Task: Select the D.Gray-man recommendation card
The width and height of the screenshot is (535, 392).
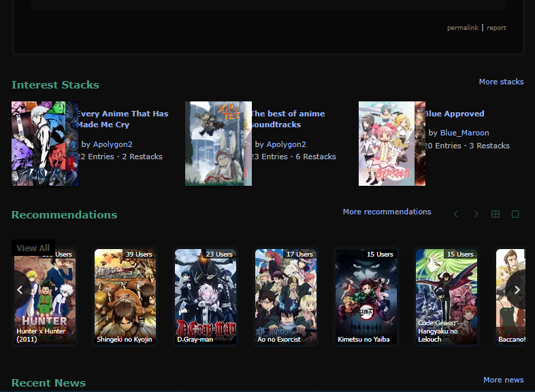Action: pyautogui.click(x=206, y=297)
